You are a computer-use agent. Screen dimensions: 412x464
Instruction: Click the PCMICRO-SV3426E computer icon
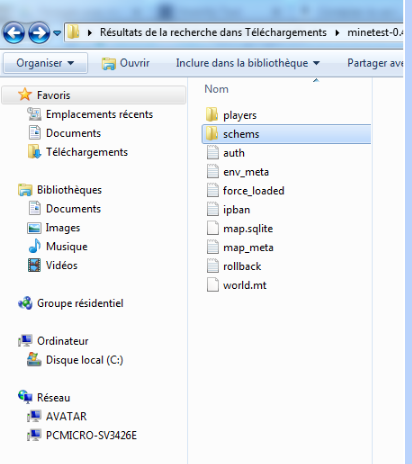[34, 435]
